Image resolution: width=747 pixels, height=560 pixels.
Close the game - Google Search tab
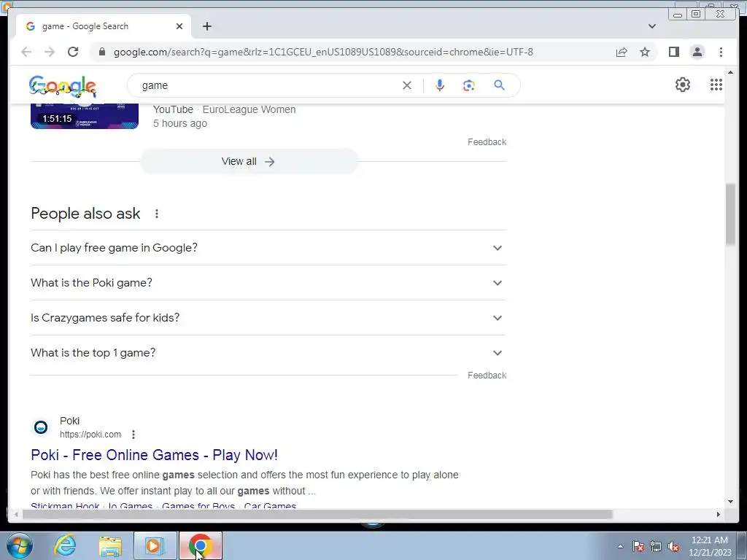[179, 26]
